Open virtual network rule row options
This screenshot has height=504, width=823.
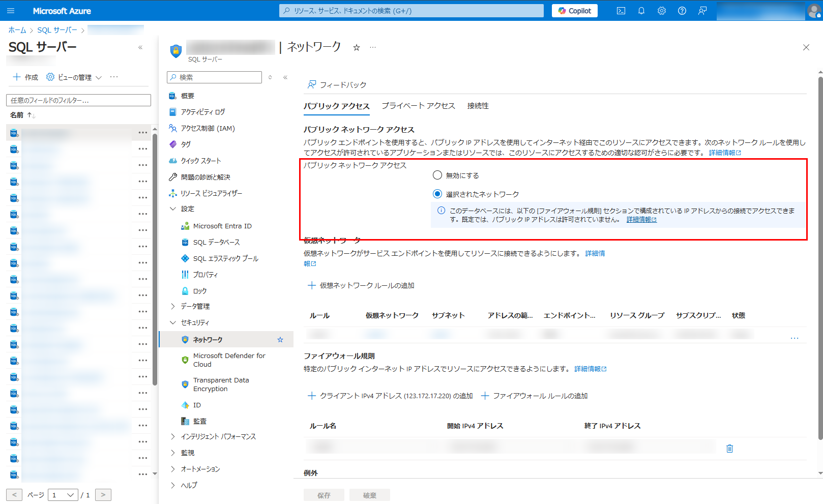tap(795, 338)
